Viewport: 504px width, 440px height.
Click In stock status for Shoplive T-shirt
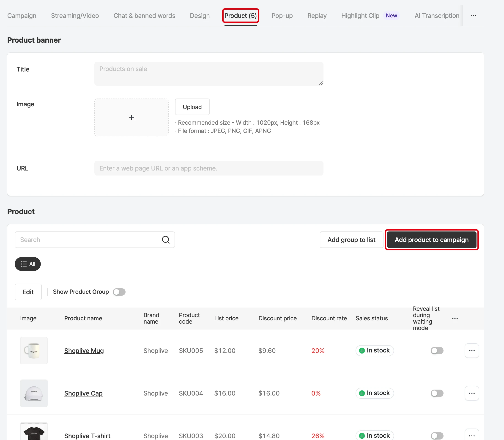click(x=375, y=435)
